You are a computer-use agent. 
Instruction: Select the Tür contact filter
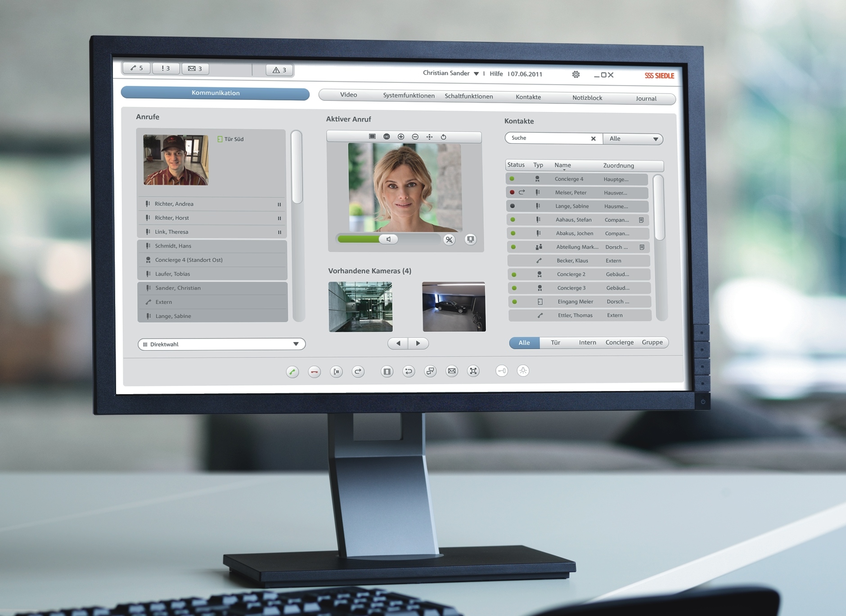(556, 342)
